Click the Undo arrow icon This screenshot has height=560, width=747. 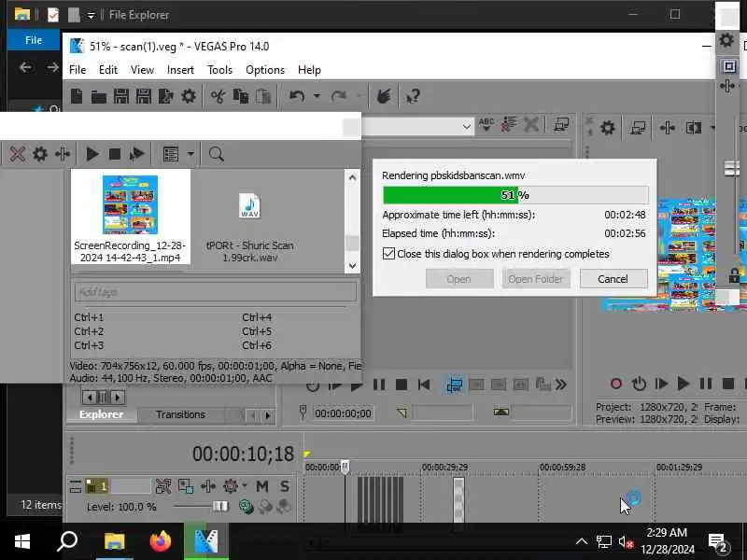coord(297,97)
